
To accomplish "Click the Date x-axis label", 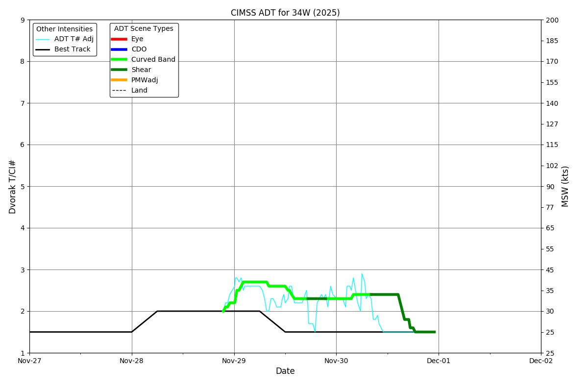I will click(285, 371).
